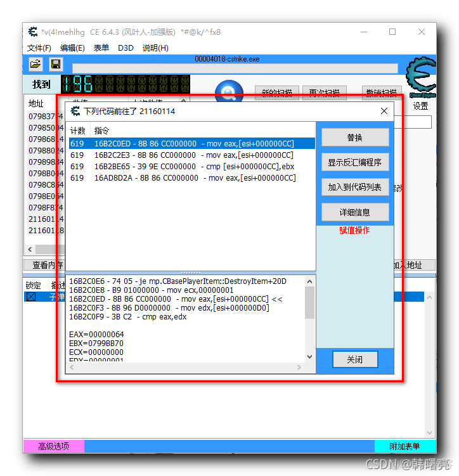
Task: Click the 新的扫描 button
Action: 277,93
